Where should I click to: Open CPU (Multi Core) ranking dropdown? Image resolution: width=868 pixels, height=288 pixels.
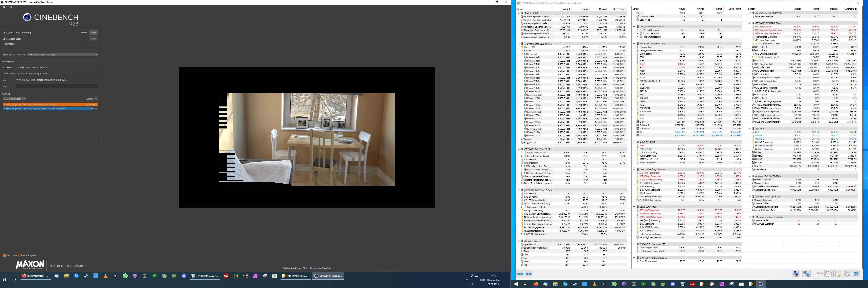[x=15, y=99]
